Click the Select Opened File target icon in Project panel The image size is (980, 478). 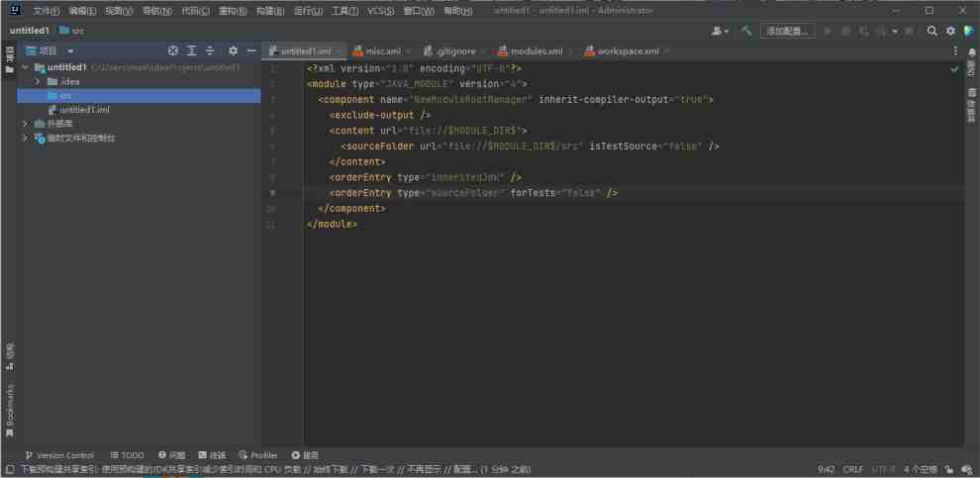(x=173, y=50)
